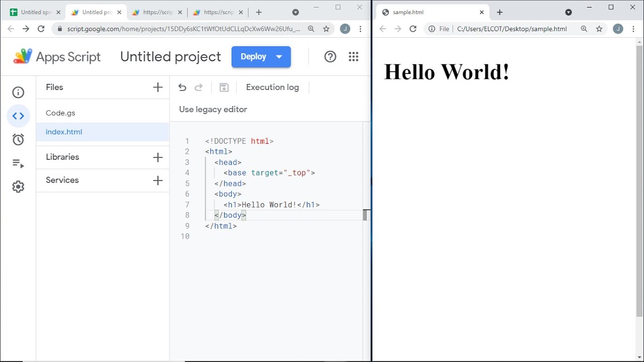Open the Execution log
This screenshot has height=362, width=644.
[272, 87]
